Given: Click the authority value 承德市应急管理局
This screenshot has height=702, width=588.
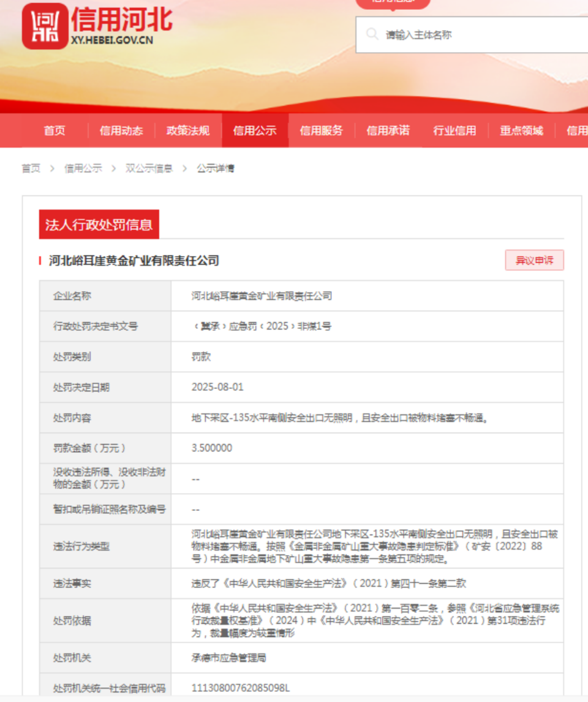Looking at the screenshot, I should coord(228,658).
